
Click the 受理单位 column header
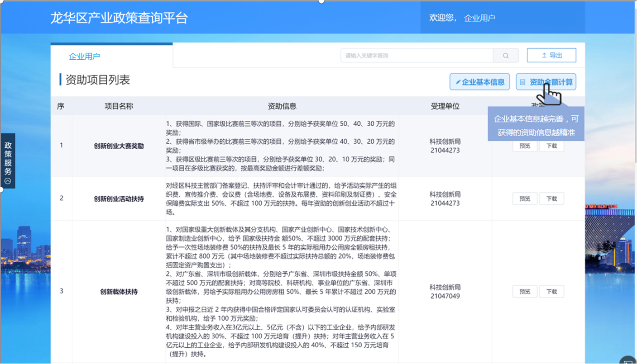[445, 106]
